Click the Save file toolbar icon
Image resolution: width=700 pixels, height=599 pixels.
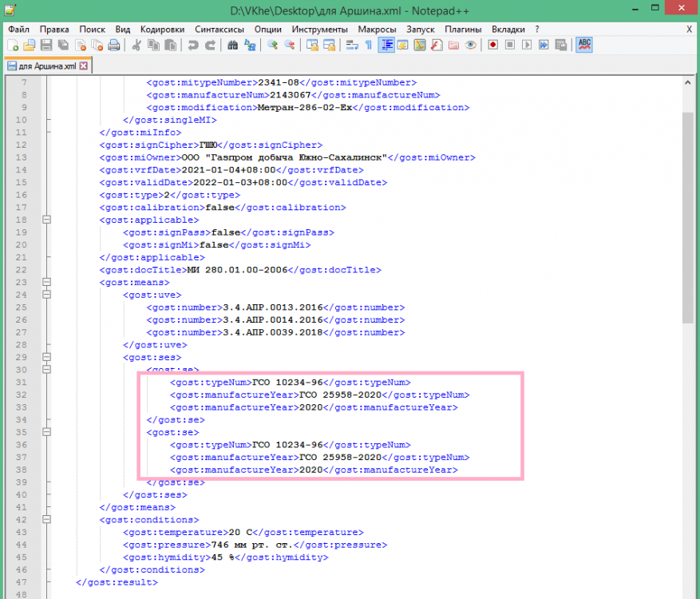pyautogui.click(x=46, y=45)
